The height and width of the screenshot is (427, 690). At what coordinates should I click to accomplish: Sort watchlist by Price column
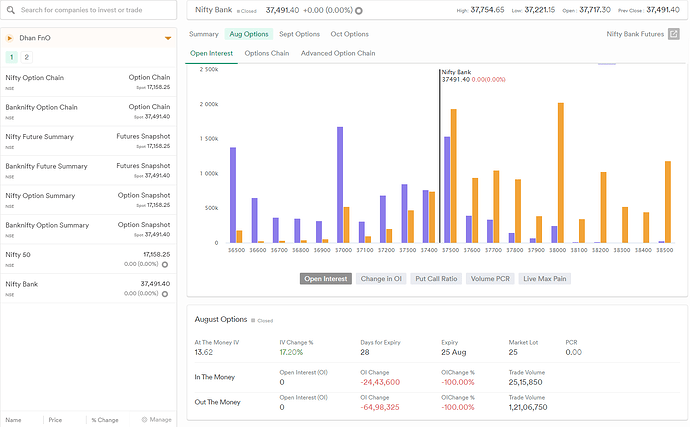pos(55,420)
